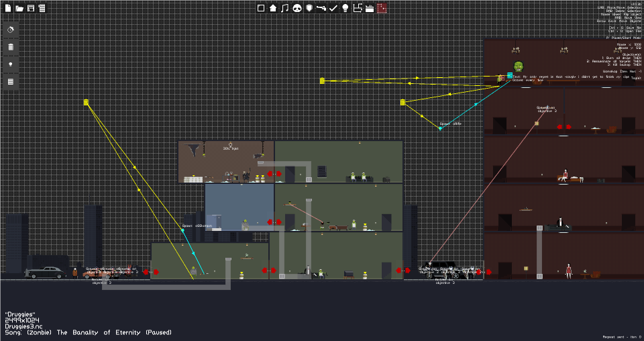
Task: Open the level notes list icon beside save
Action: [x=42, y=8]
